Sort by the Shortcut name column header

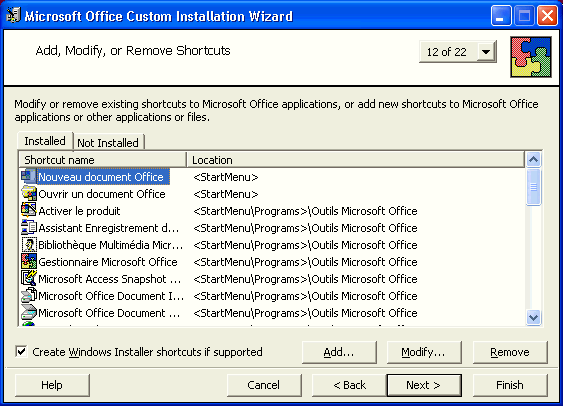point(103,160)
